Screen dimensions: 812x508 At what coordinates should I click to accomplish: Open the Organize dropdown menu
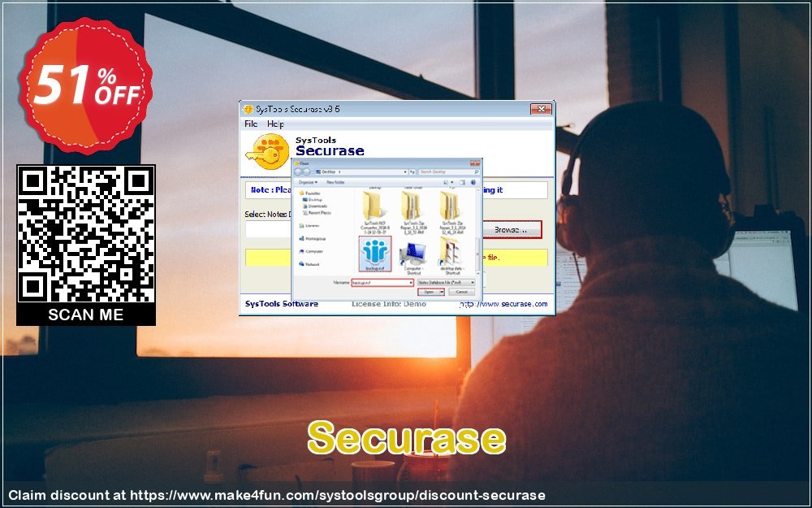308,182
